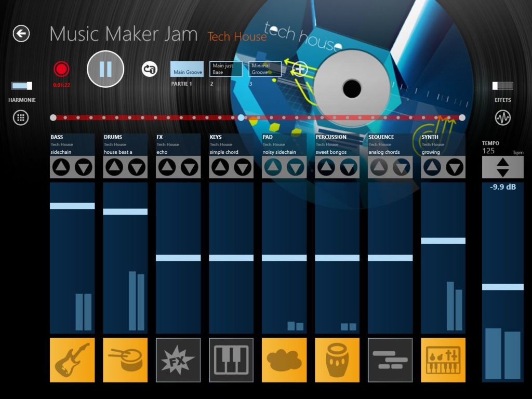Select next KEYS loop with down arrow
Screen dimensions: 532x399
click(x=243, y=167)
